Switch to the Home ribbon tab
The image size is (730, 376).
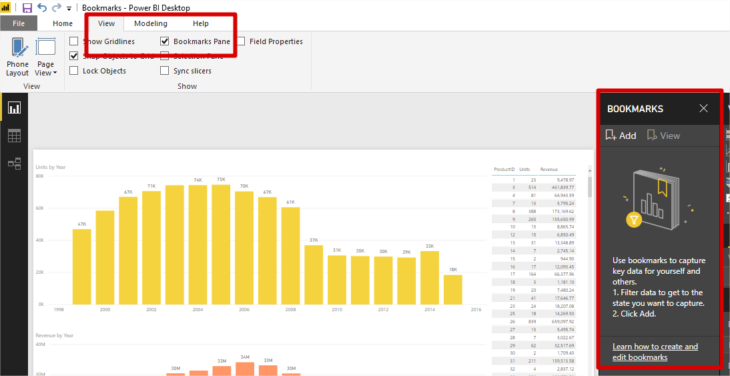tap(62, 23)
